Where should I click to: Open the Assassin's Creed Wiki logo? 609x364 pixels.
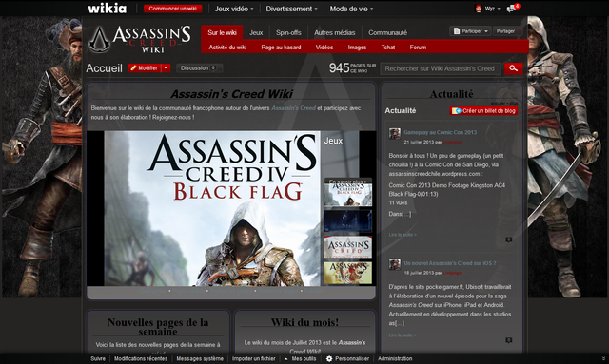point(140,39)
